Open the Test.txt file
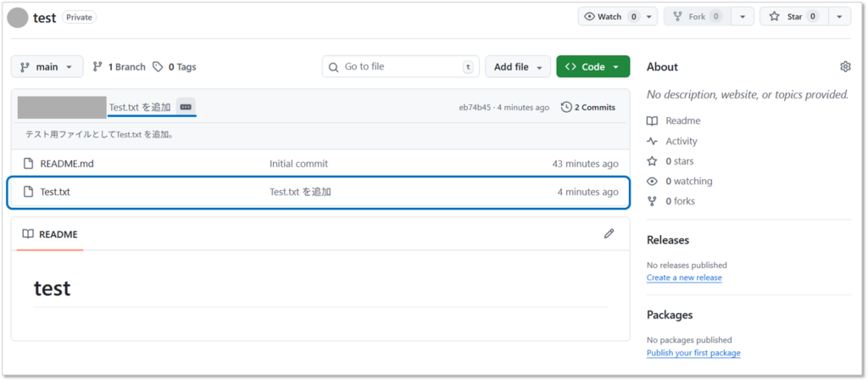The image size is (868, 381). coord(55,192)
